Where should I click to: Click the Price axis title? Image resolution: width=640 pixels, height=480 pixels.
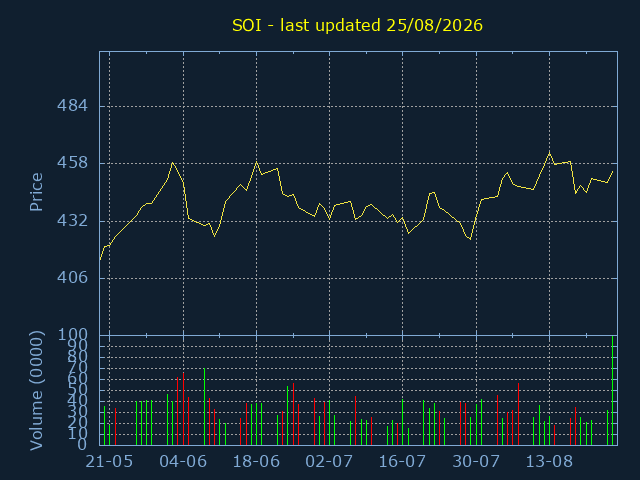coord(36,192)
